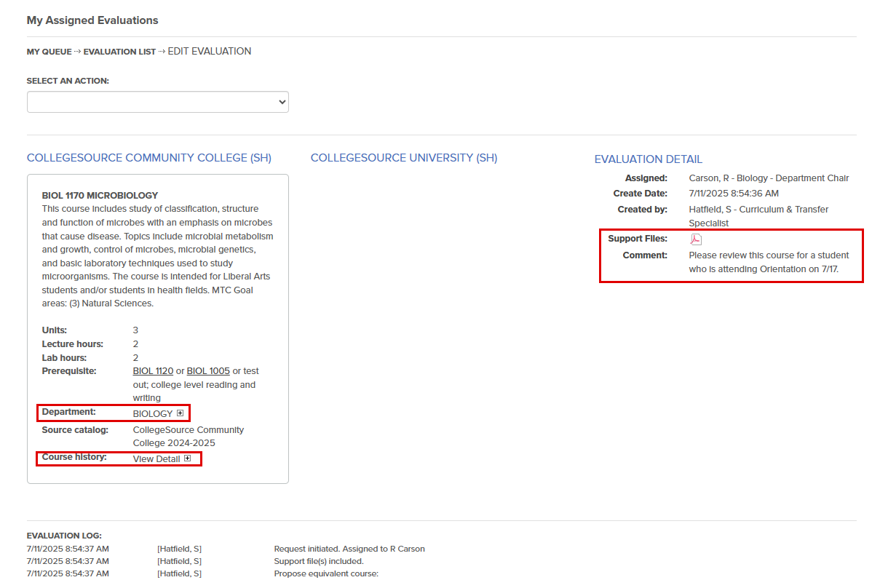Open BIOL 1120 prerequisite link

click(153, 371)
